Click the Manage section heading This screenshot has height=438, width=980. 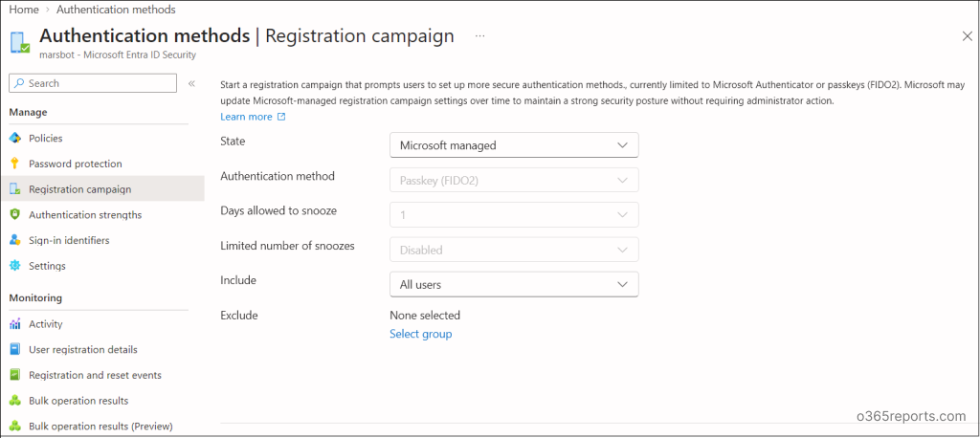pyautogui.click(x=28, y=113)
